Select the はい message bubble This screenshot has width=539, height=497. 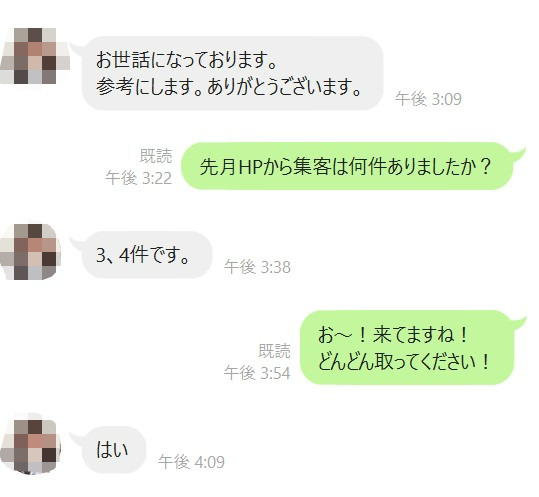coord(114,450)
